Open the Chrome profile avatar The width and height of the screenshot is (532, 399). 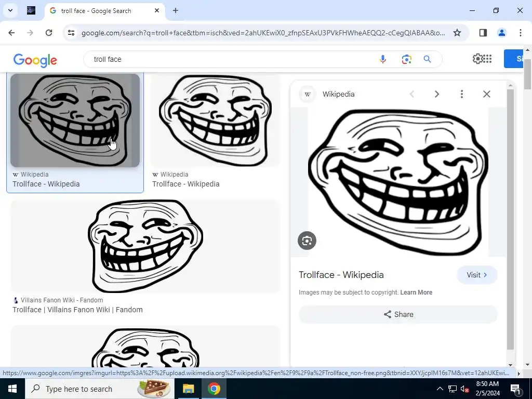tap(501, 33)
